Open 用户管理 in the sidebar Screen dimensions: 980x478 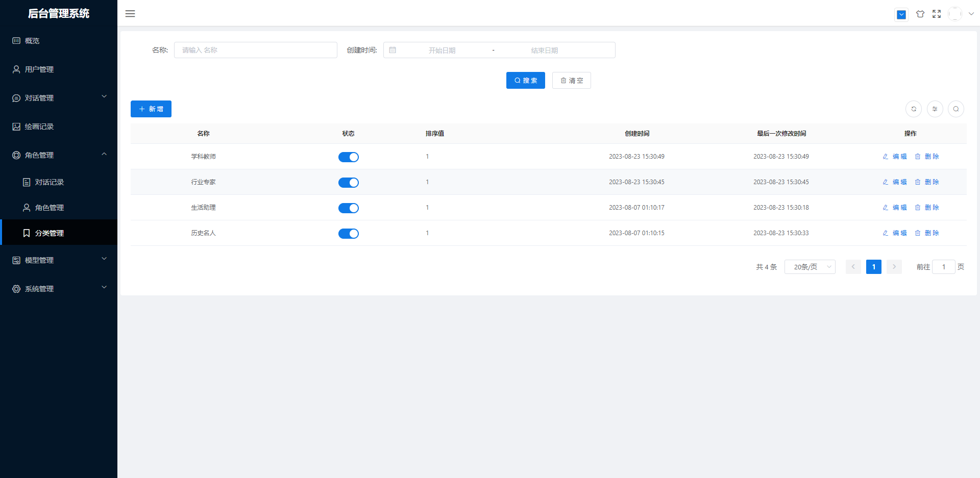coord(39,69)
